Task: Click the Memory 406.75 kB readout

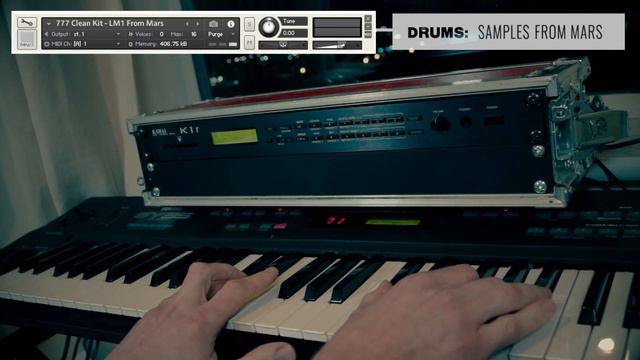Action: click(173, 44)
